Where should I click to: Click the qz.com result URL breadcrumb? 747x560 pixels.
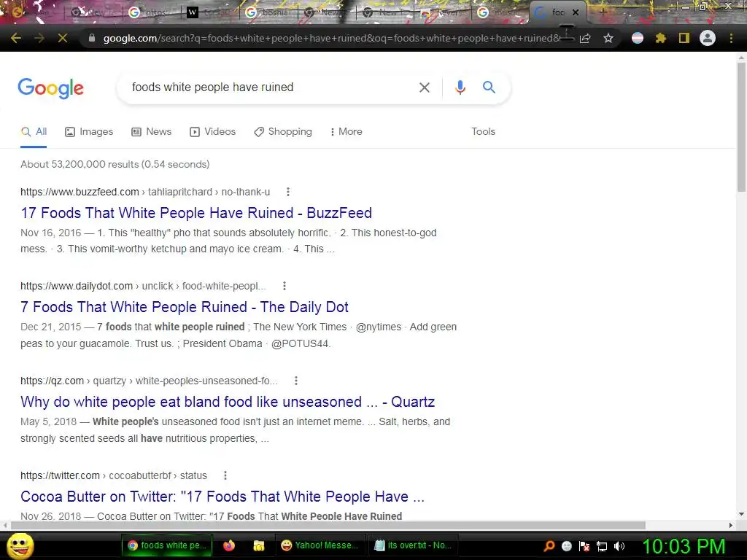[x=149, y=381]
